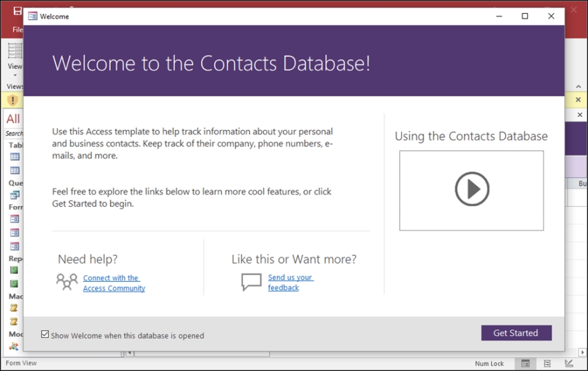This screenshot has width=588, height=371.
Task: Select the second form icon under Forms
Action: pyautogui.click(x=15, y=233)
